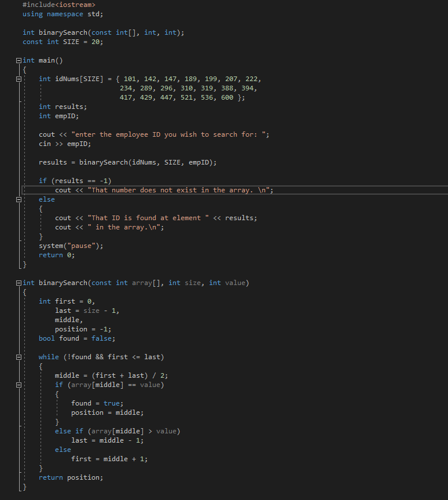Image resolution: width=448 pixels, height=500 pixels.
Task: Click the "#include<iostream>" line
Action: pyautogui.click(x=59, y=5)
